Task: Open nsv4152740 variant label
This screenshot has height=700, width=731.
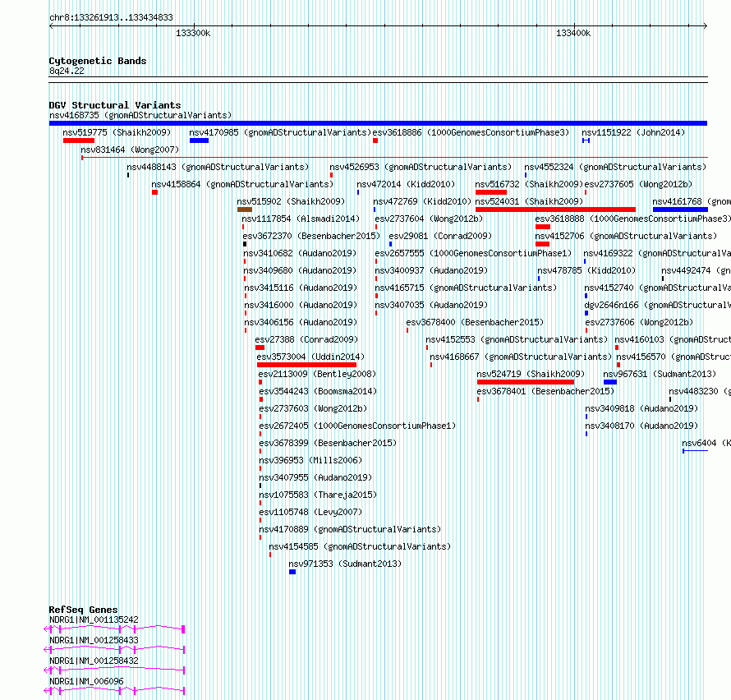Action: point(657,288)
